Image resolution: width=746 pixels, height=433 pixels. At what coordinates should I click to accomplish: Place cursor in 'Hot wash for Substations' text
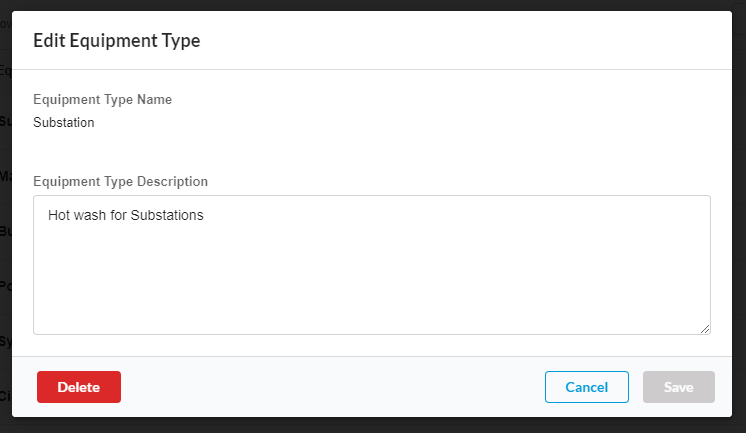(125, 215)
